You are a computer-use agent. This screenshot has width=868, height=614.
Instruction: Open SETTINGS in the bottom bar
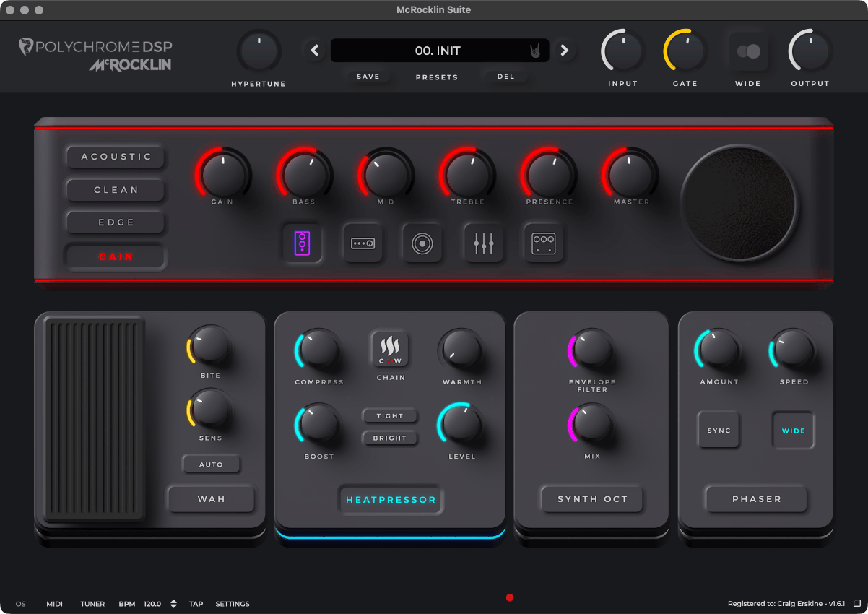[x=233, y=604]
